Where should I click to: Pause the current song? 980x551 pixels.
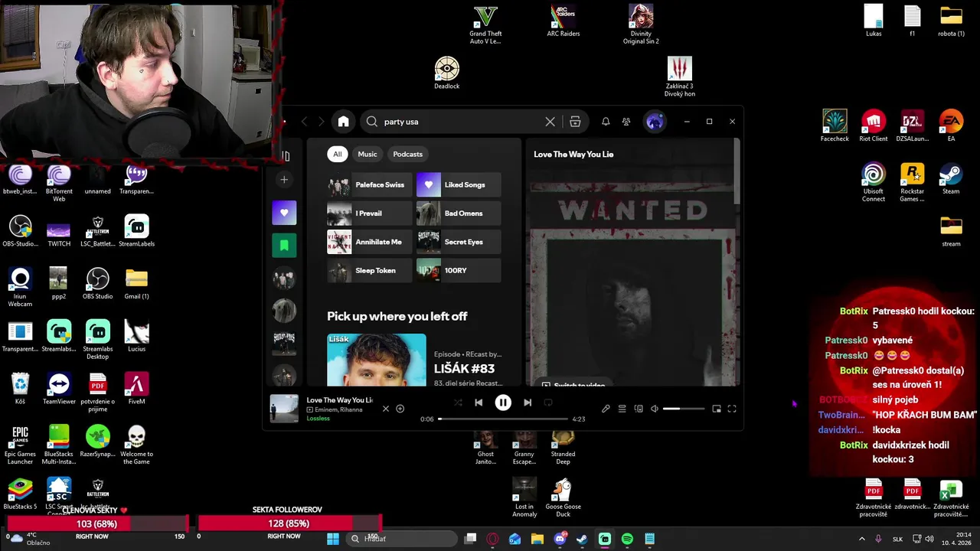(503, 403)
